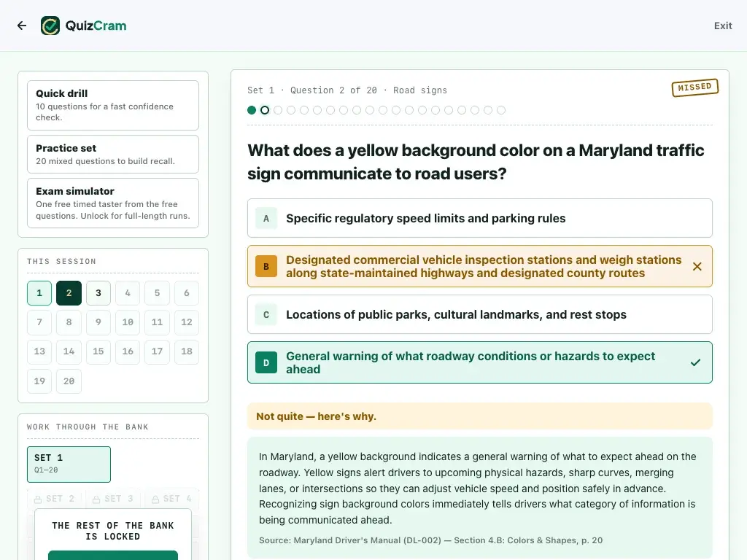The height and width of the screenshot is (560, 747).
Task: Click the 'WORK THROUGH THE BANK' label
Action: coord(88,427)
